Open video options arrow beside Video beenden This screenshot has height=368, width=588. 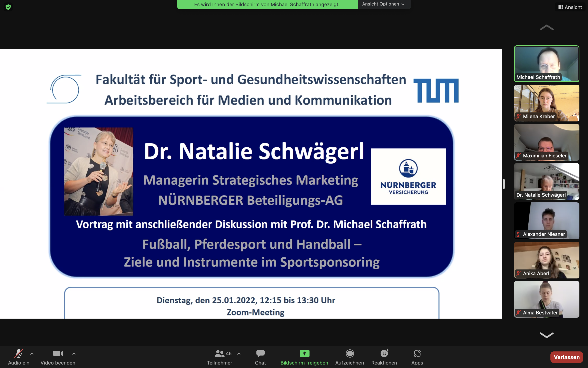[74, 354]
